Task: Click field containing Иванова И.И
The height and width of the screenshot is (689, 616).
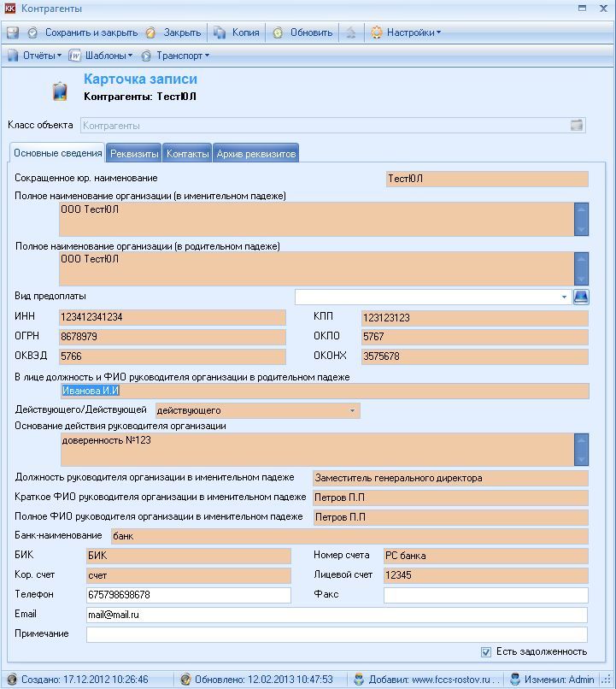Action: [x=325, y=391]
